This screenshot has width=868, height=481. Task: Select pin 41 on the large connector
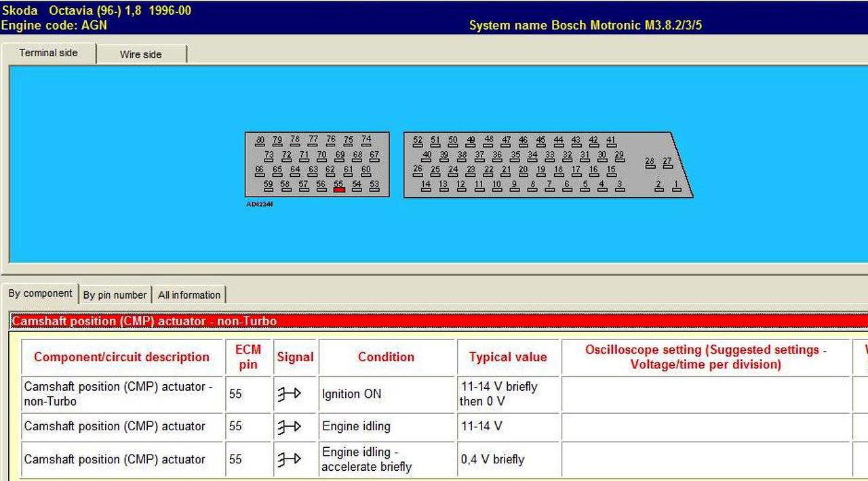click(x=611, y=142)
